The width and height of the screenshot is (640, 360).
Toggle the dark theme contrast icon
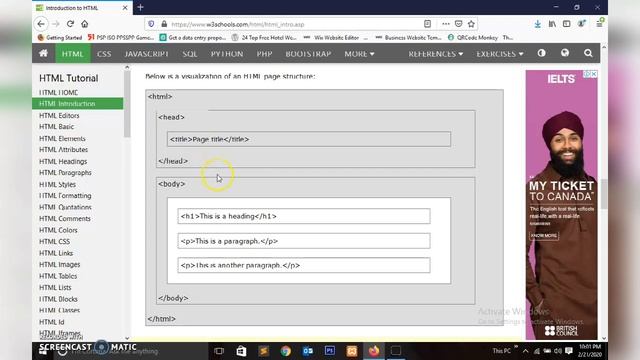pos(542,53)
